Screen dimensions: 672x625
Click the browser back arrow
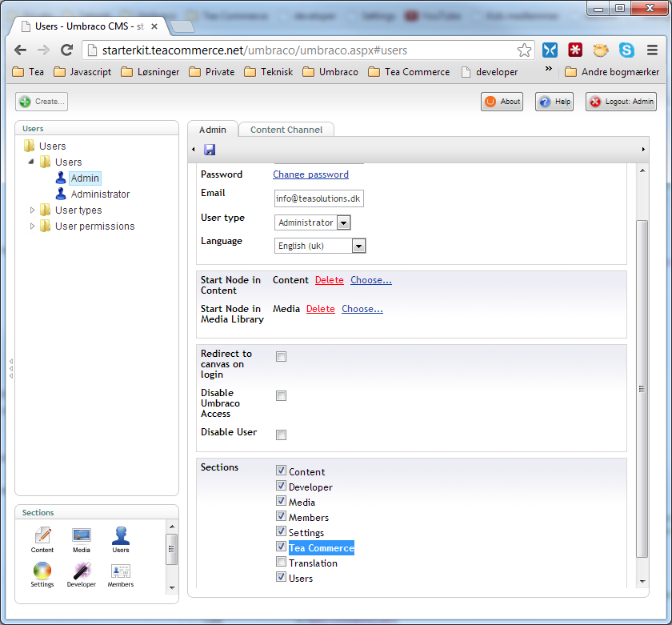click(x=20, y=50)
